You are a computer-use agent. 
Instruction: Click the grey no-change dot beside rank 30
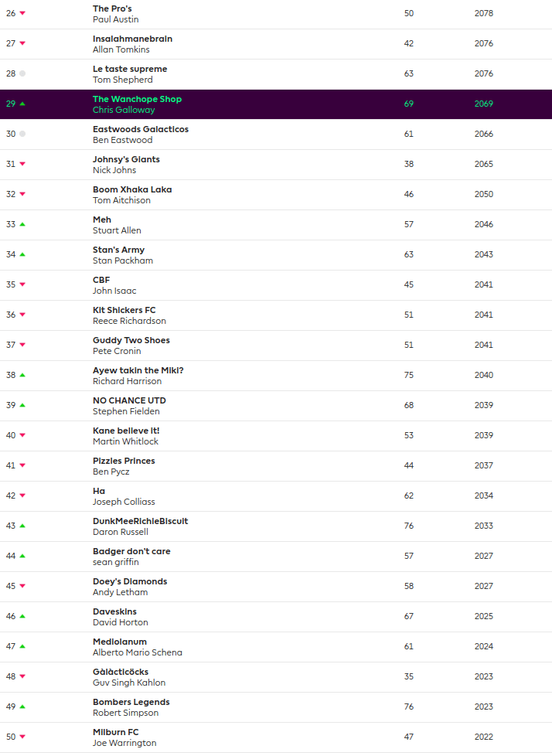[22, 134]
